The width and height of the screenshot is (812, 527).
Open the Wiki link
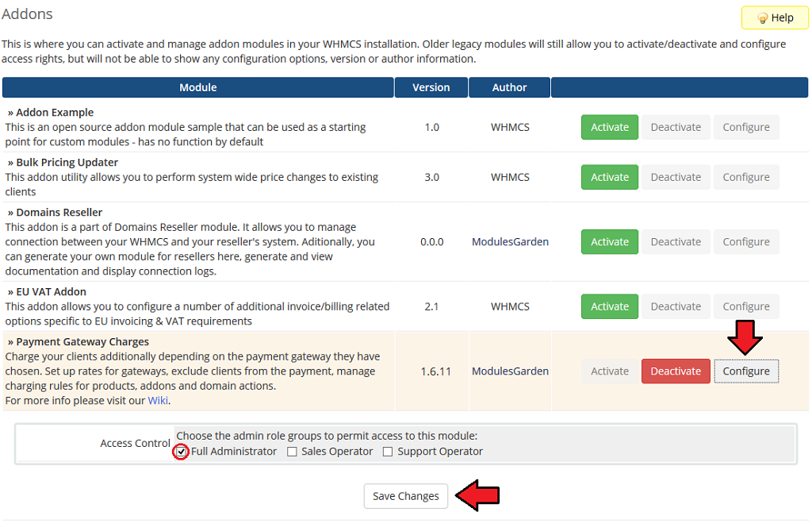(158, 401)
